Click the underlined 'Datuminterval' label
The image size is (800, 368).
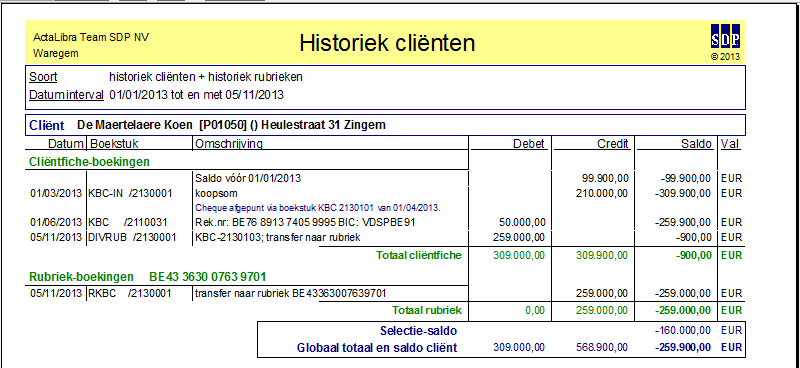click(x=67, y=95)
